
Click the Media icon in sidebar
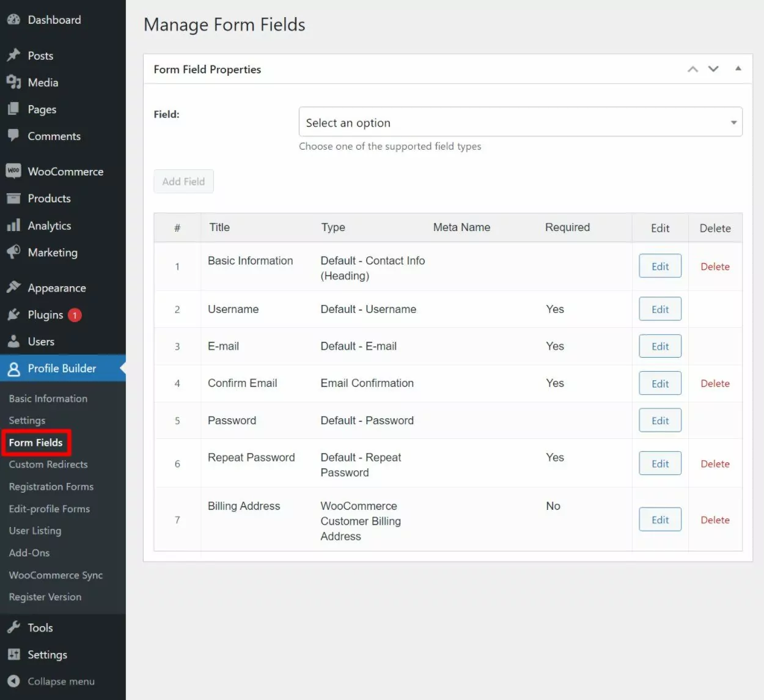click(13, 83)
